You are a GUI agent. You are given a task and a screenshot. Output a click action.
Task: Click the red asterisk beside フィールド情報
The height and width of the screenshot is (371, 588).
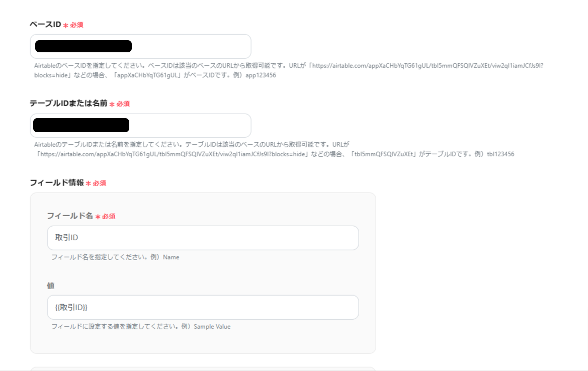pyautogui.click(x=88, y=183)
